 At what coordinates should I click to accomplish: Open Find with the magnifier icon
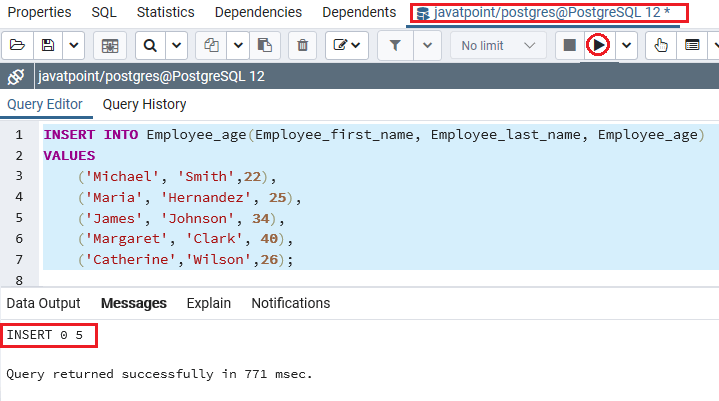tap(150, 45)
